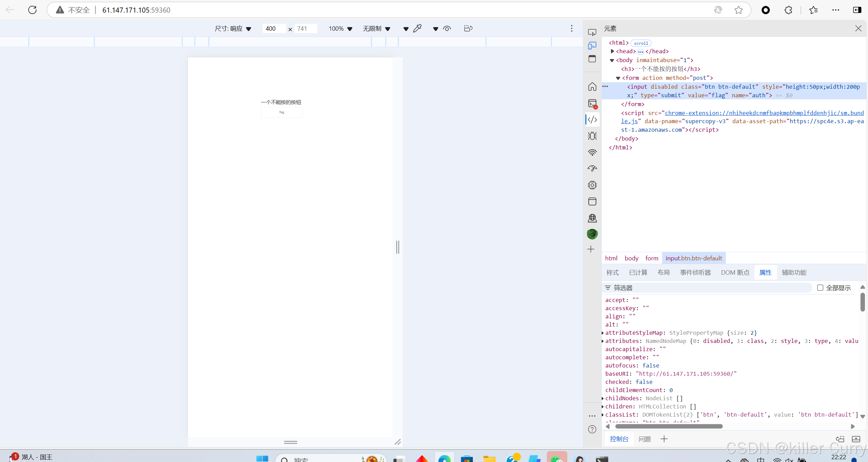Click the inspect element picker icon

[x=592, y=32]
